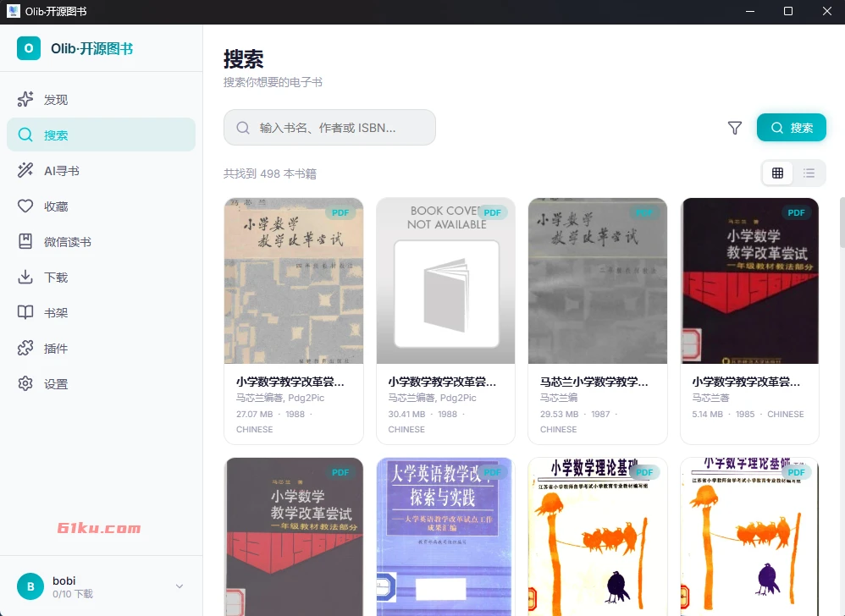845x616 pixels.
Task: Open AI寻书 magic wand icon
Action: [25, 170]
